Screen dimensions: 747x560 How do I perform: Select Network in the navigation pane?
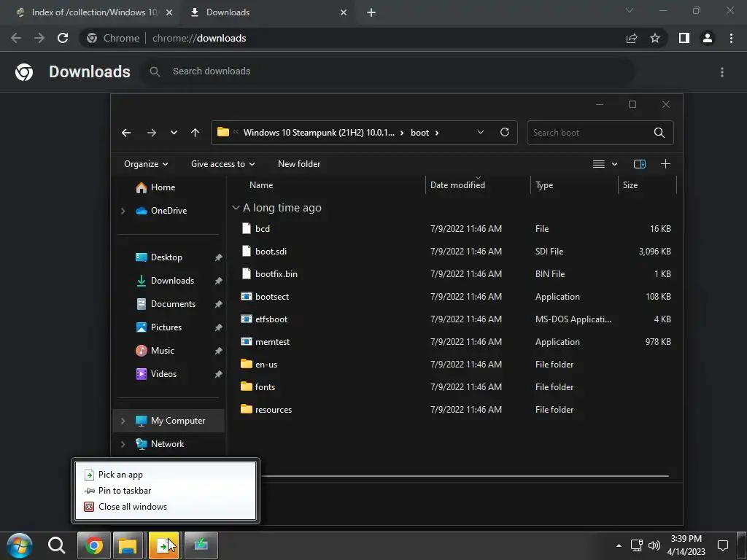pos(167,444)
